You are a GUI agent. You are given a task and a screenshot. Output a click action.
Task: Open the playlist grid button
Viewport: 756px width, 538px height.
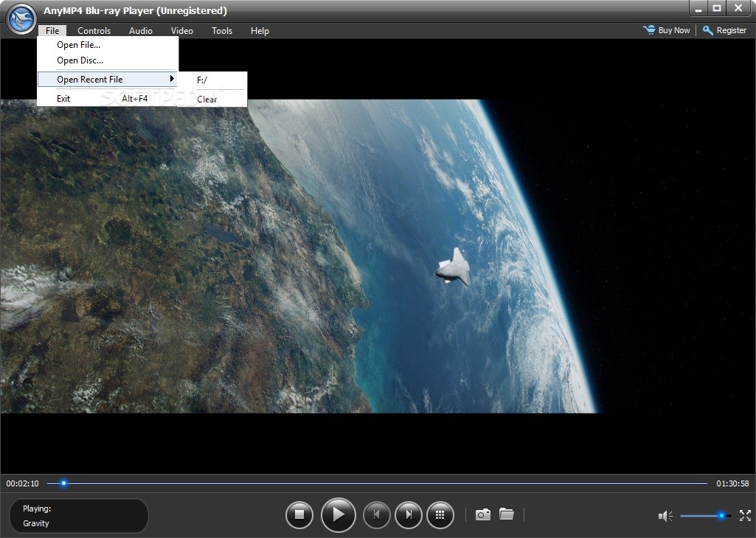(x=440, y=514)
